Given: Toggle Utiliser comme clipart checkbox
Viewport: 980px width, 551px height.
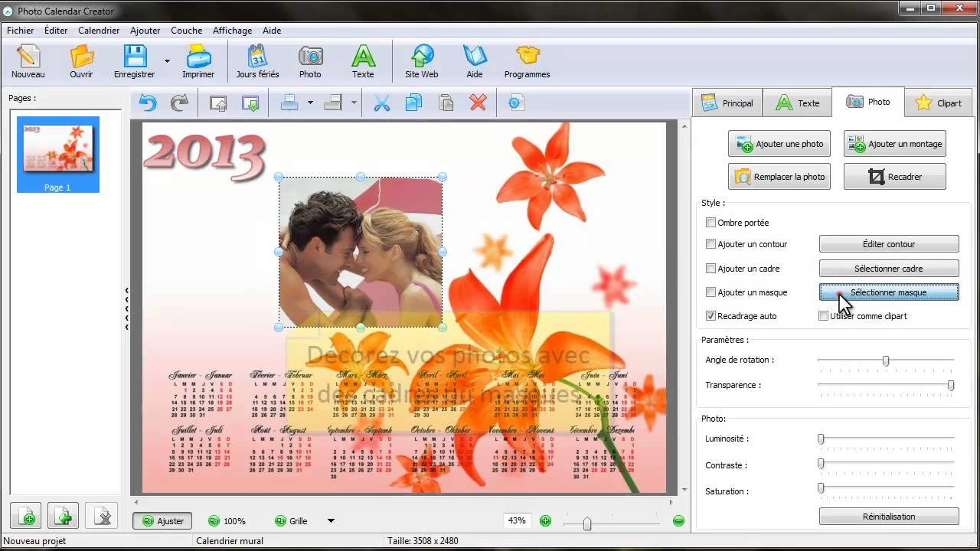Looking at the screenshot, I should pos(823,316).
